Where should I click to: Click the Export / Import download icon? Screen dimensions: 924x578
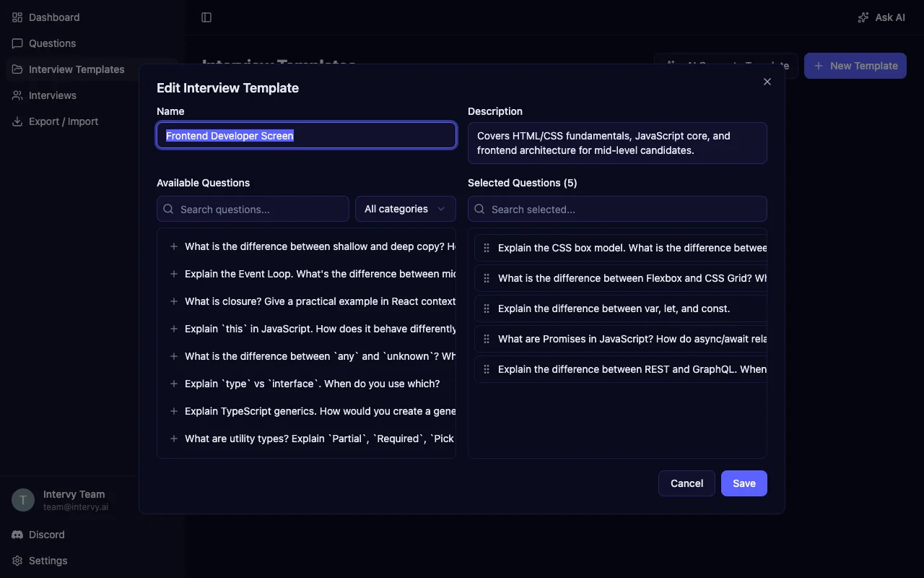[x=17, y=121]
